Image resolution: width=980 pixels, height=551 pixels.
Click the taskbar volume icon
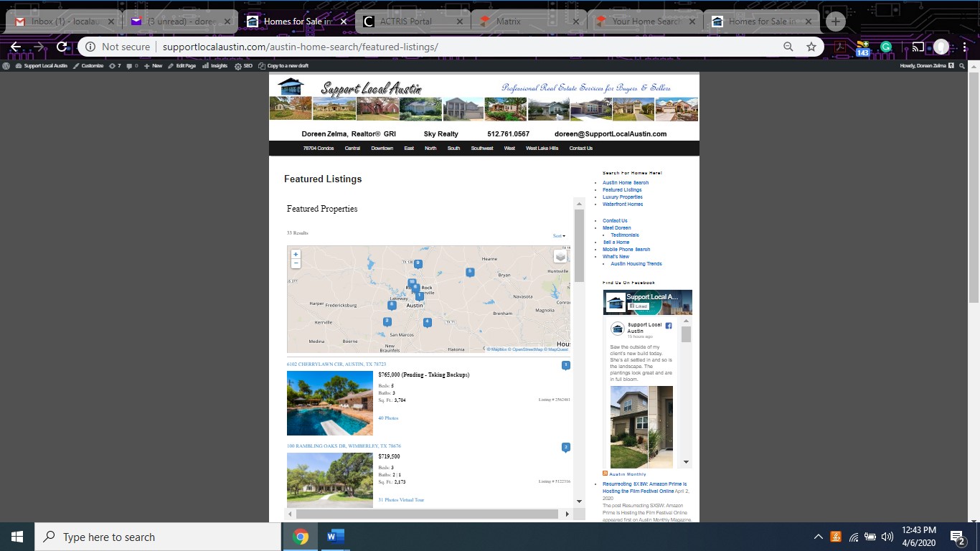(x=887, y=537)
